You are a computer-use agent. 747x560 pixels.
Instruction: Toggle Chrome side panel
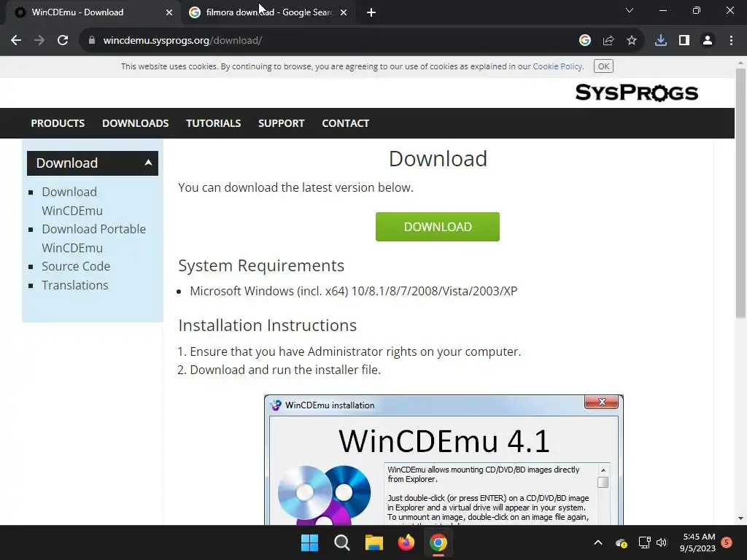click(x=684, y=41)
